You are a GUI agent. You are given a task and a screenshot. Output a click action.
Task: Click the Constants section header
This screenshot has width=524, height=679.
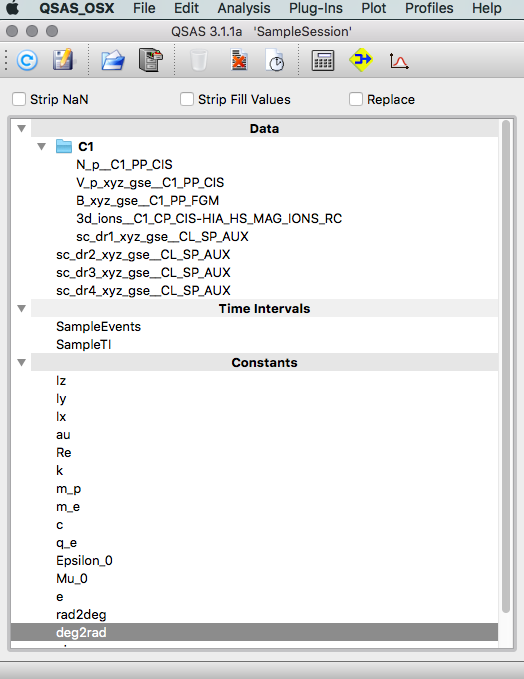click(x=264, y=362)
